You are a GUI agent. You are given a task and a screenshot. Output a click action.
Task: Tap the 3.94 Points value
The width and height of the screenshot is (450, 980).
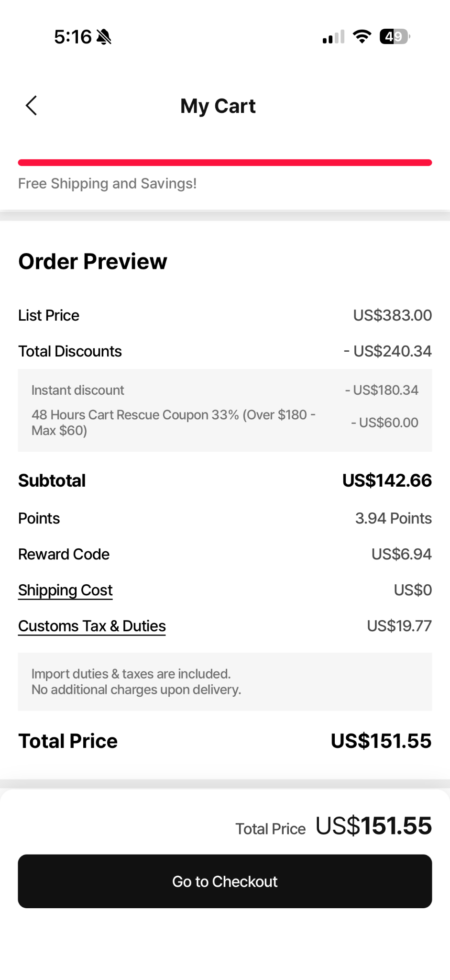tap(394, 518)
